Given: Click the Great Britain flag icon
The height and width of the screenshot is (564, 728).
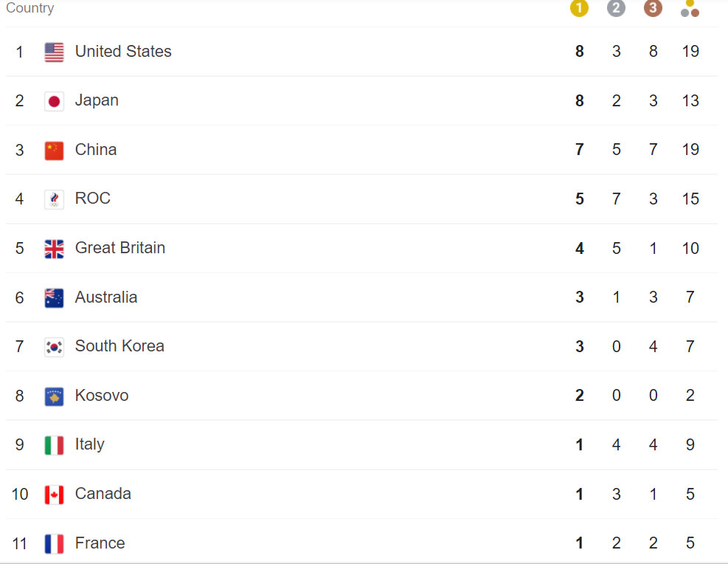Looking at the screenshot, I should (x=54, y=249).
